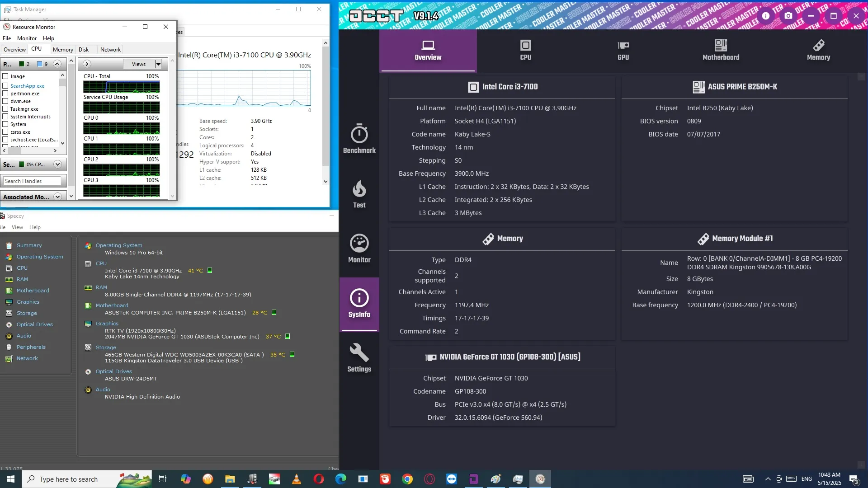Open the Monitor menu in Resource Monitor
Viewport: 868px width, 488px height.
(27, 38)
